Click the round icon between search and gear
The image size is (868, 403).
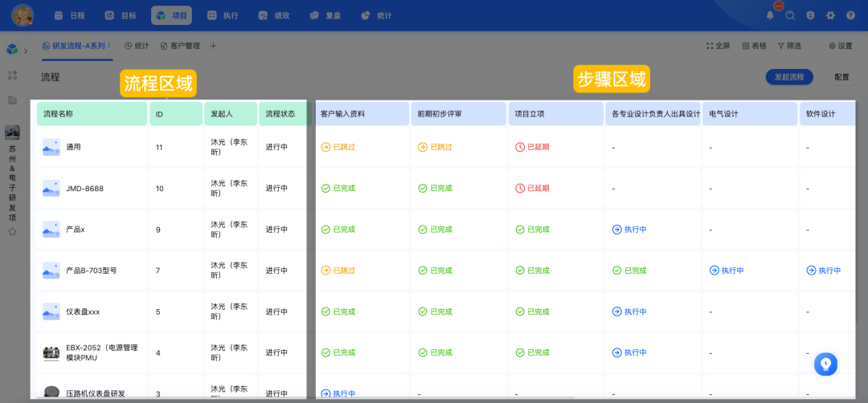point(810,15)
